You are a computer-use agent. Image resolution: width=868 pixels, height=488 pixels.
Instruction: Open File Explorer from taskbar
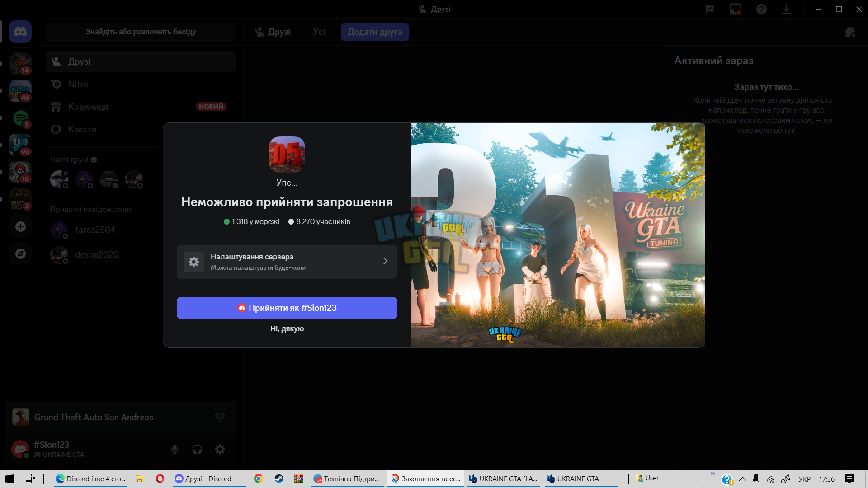pyautogui.click(x=139, y=479)
